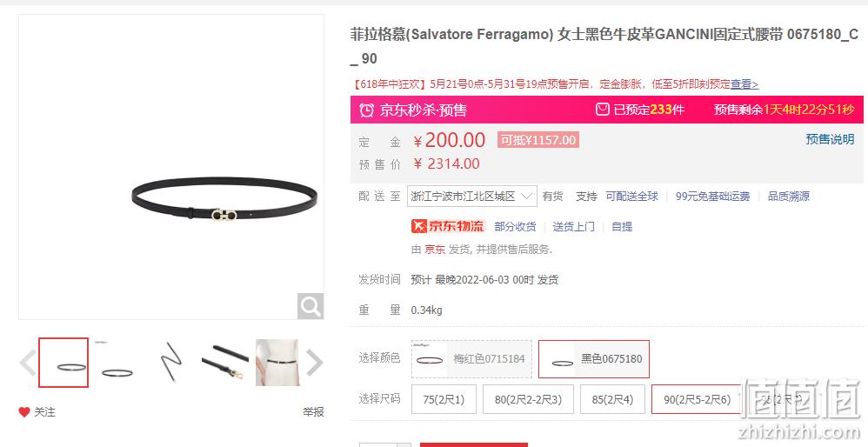Select the 梅红色0715184 color option
The width and height of the screenshot is (868, 447).
tap(471, 359)
